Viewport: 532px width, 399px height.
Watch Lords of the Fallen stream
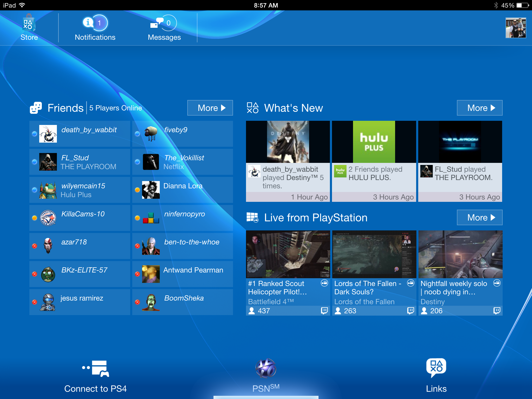[x=374, y=254]
